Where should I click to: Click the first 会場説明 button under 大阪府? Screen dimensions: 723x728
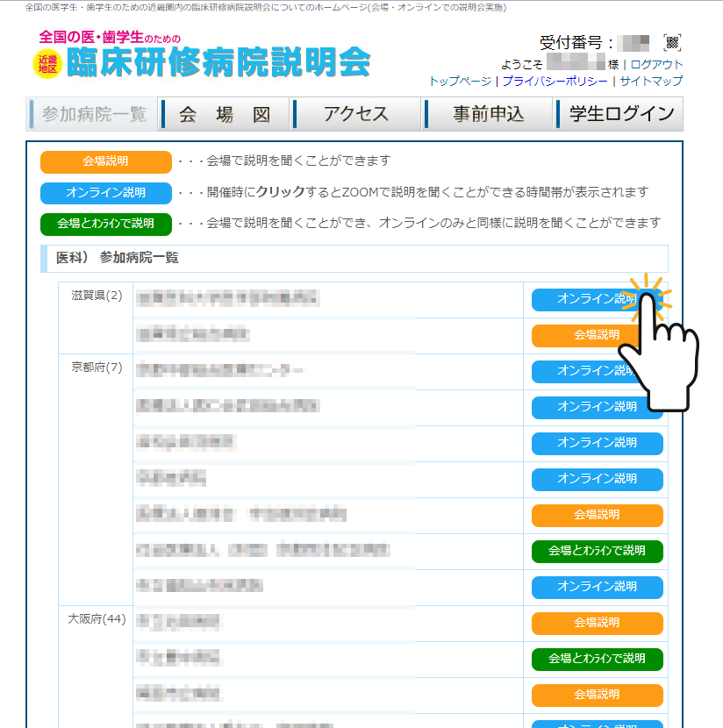597,624
